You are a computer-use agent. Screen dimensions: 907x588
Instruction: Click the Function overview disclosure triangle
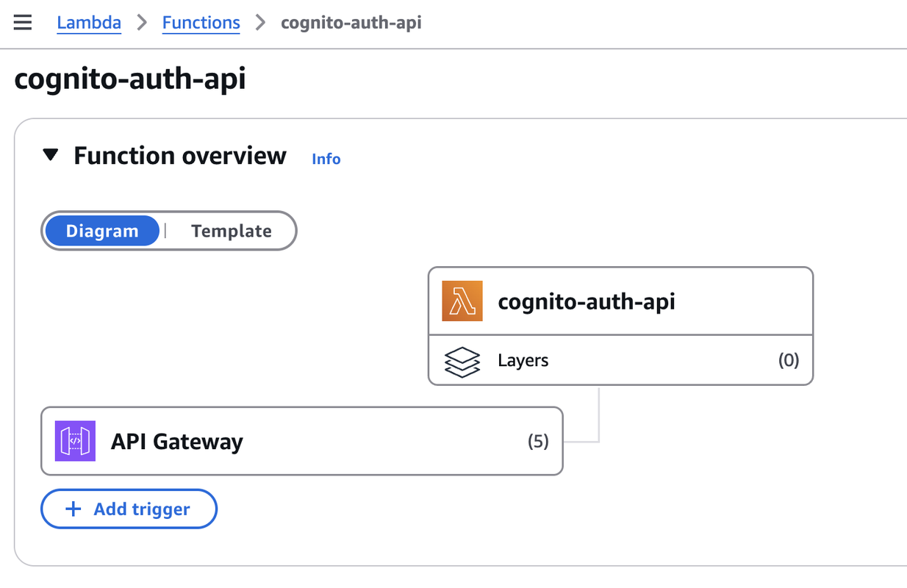click(x=51, y=155)
